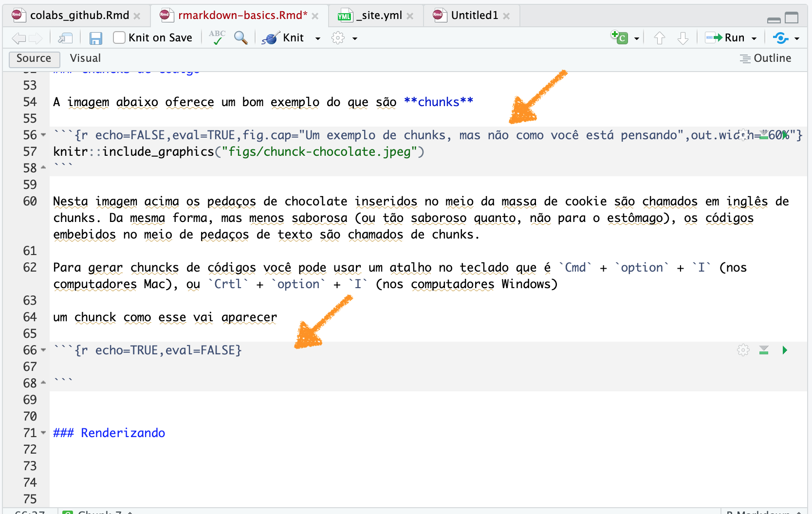
Task: Open publish options dropdown arrow
Action: 797,38
